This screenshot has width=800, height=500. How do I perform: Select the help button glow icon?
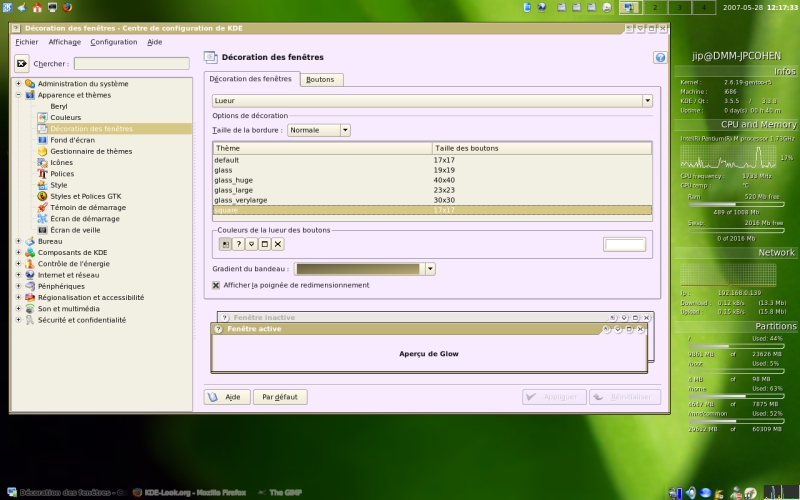[238, 244]
